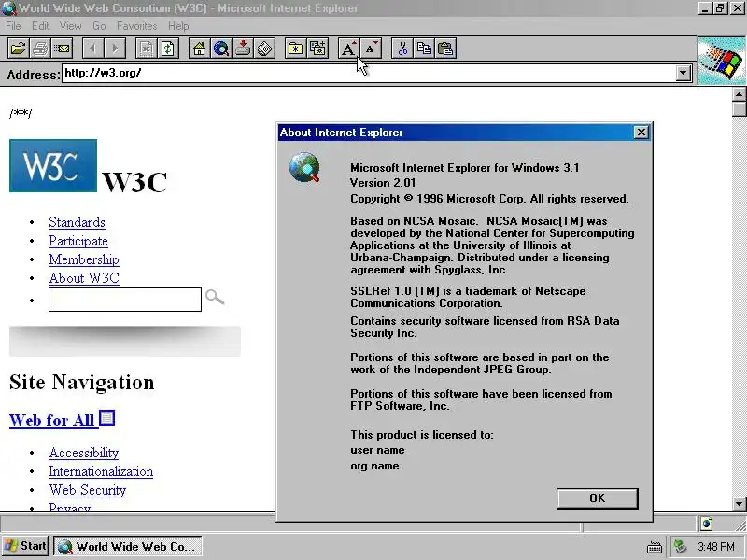
Task: Open the File menu
Action: [x=13, y=26]
